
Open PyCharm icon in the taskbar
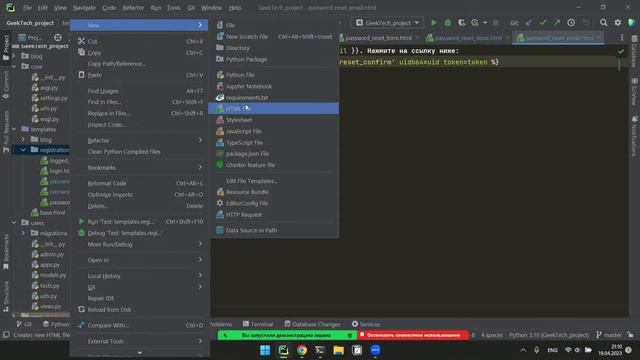283,350
